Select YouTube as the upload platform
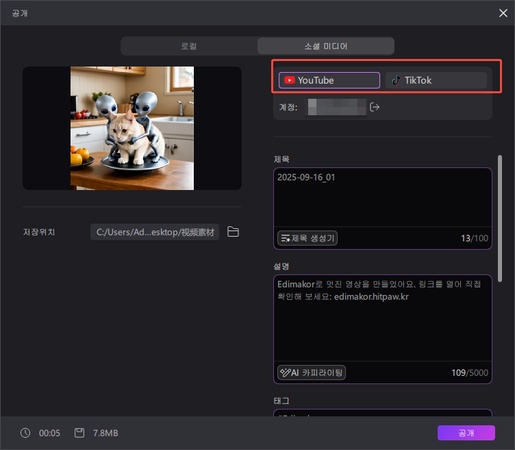This screenshot has height=450, width=515. [x=329, y=80]
